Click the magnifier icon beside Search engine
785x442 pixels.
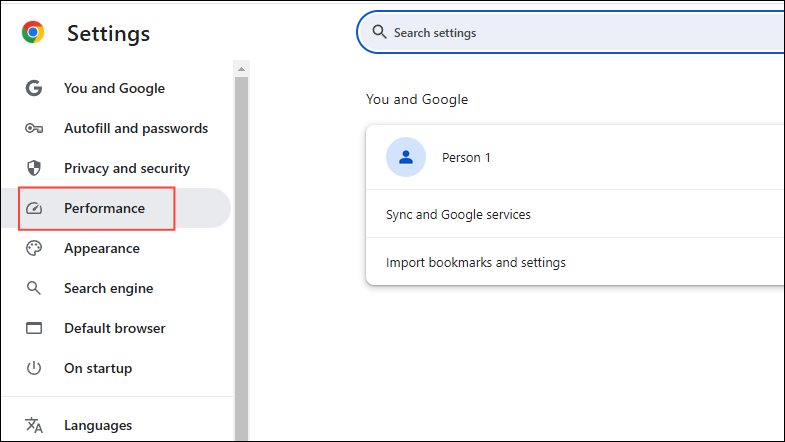point(34,288)
